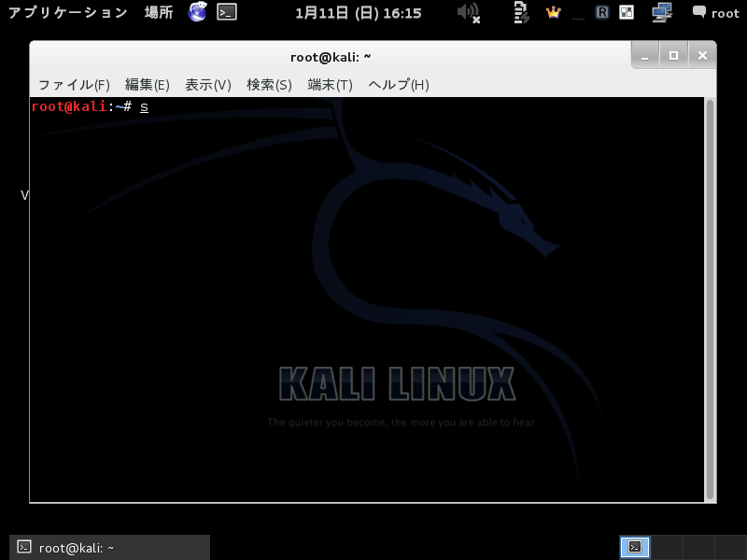Open the 検索(S) menu
The width and height of the screenshot is (747, 560).
click(269, 85)
